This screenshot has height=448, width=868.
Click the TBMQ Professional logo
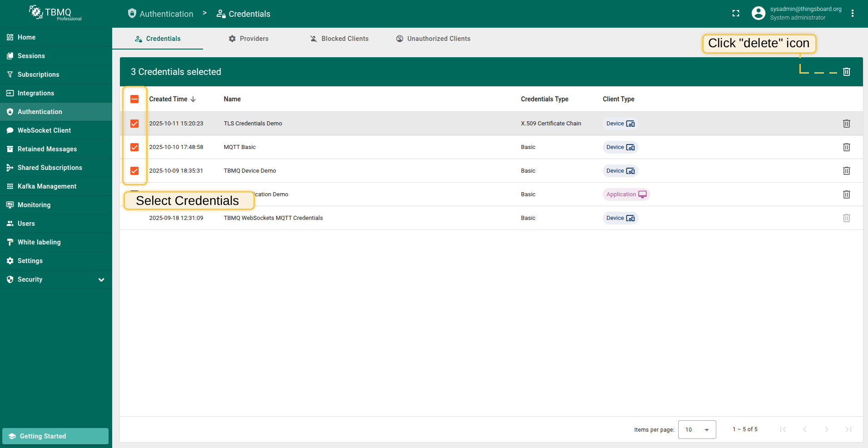pos(55,13)
